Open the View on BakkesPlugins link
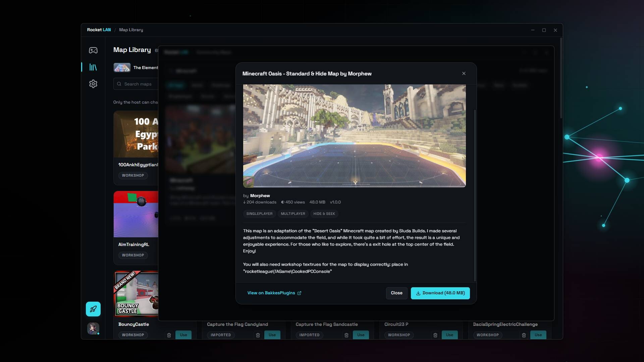The width and height of the screenshot is (644, 362). pyautogui.click(x=274, y=293)
